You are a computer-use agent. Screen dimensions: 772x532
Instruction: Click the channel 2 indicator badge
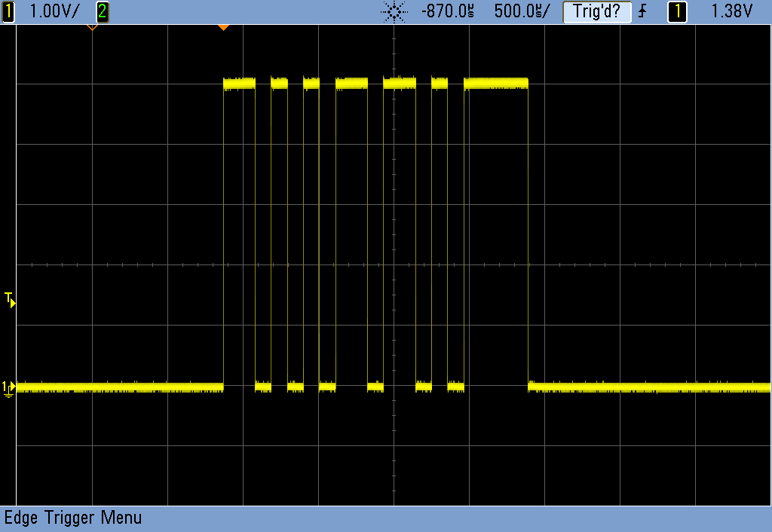(103, 11)
